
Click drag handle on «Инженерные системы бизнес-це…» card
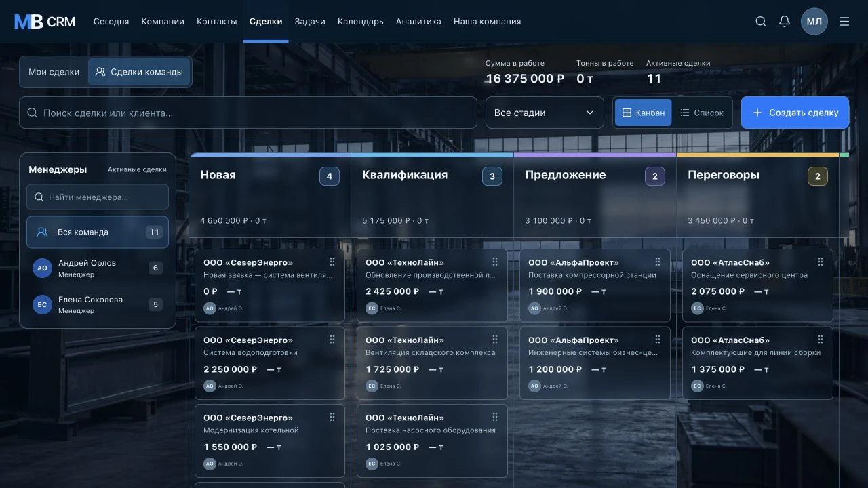(x=658, y=340)
